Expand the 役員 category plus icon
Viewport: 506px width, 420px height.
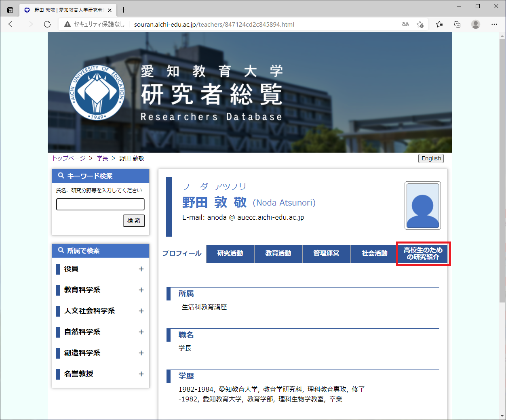point(141,269)
